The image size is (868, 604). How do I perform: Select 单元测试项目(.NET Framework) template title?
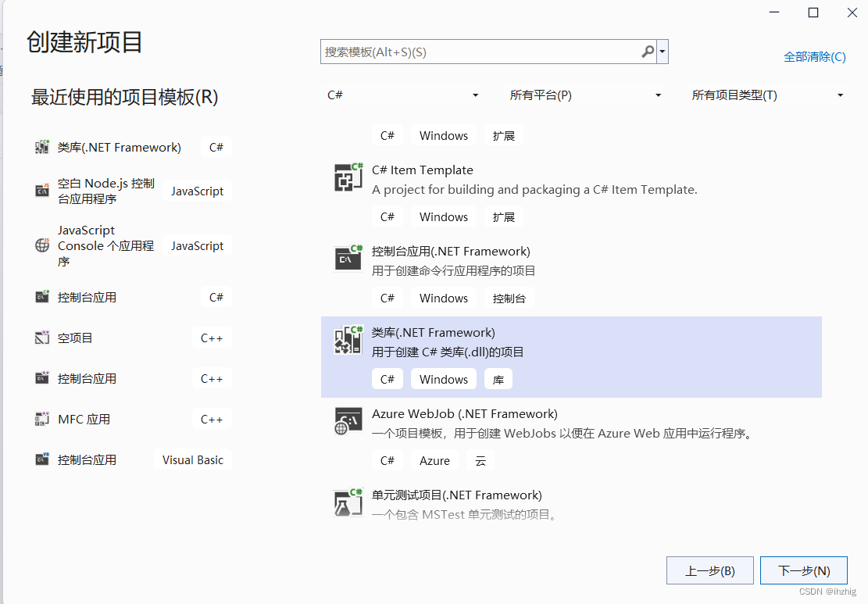pos(457,495)
